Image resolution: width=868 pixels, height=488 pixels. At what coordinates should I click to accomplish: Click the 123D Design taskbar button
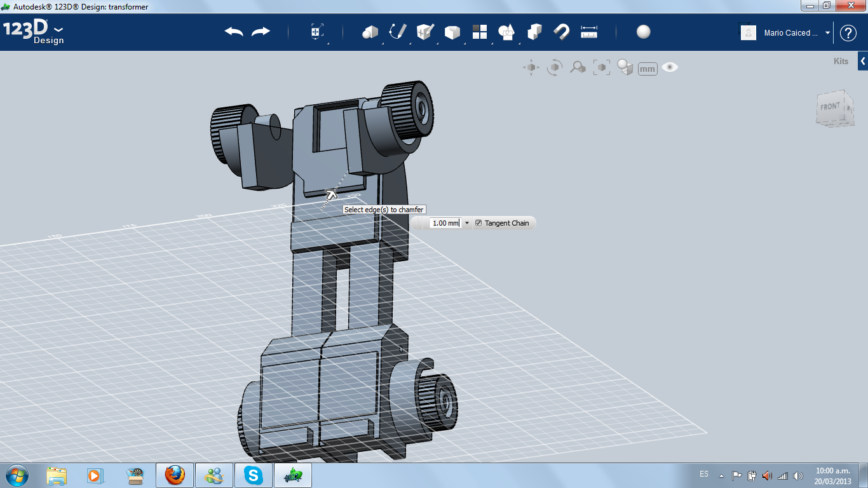[293, 475]
